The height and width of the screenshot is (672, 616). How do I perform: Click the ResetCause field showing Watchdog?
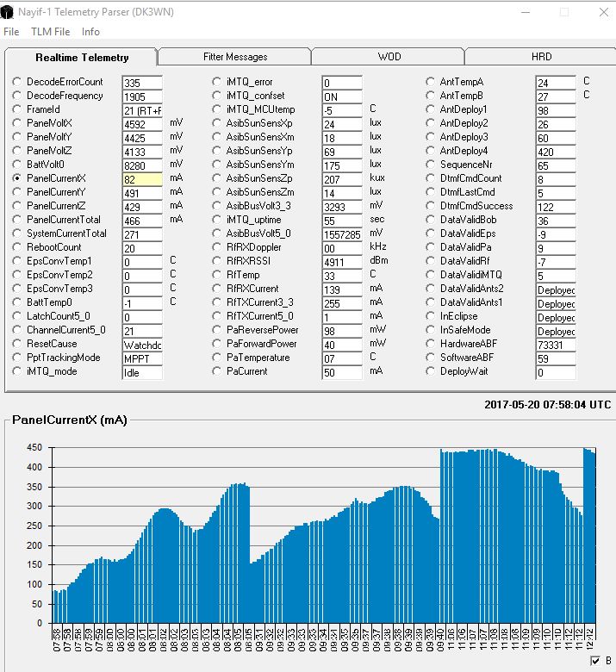tap(142, 345)
